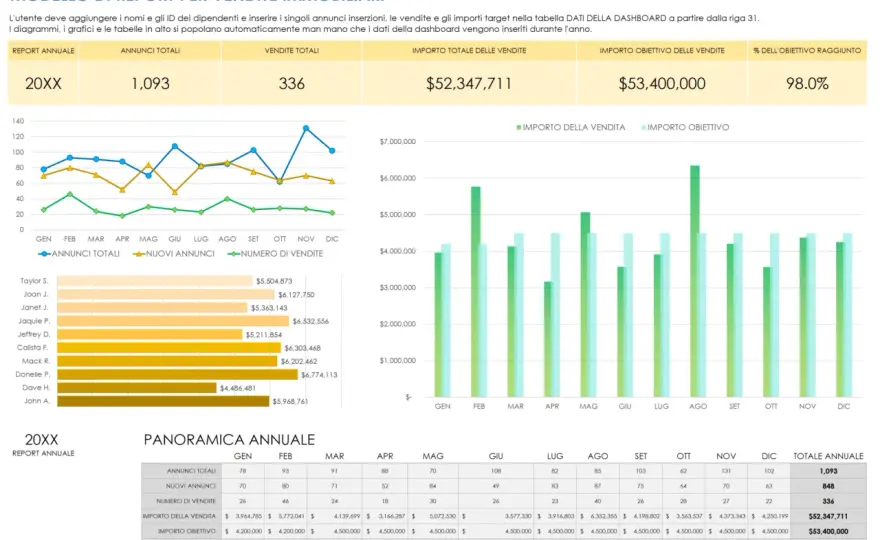Click the IMPORTO DELLA VENDITA bar chart legend entry
Image resolution: width=880 pixels, height=540 pixels.
tap(570, 127)
